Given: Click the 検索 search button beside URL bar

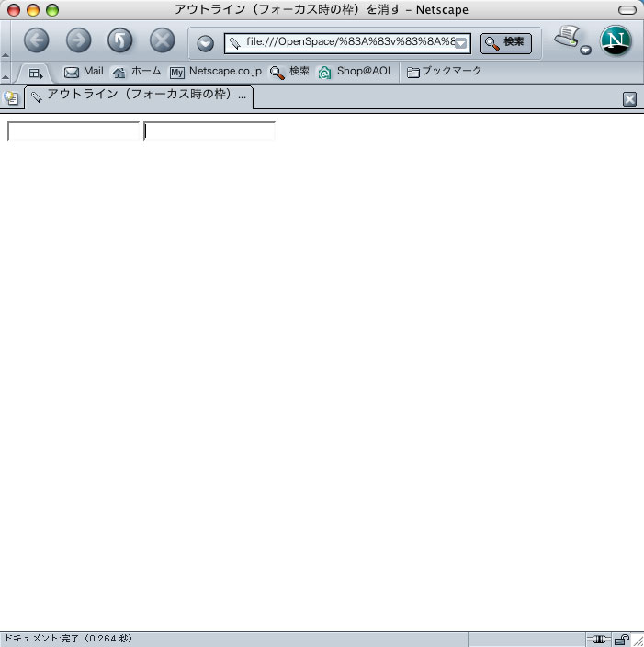Looking at the screenshot, I should 506,43.
